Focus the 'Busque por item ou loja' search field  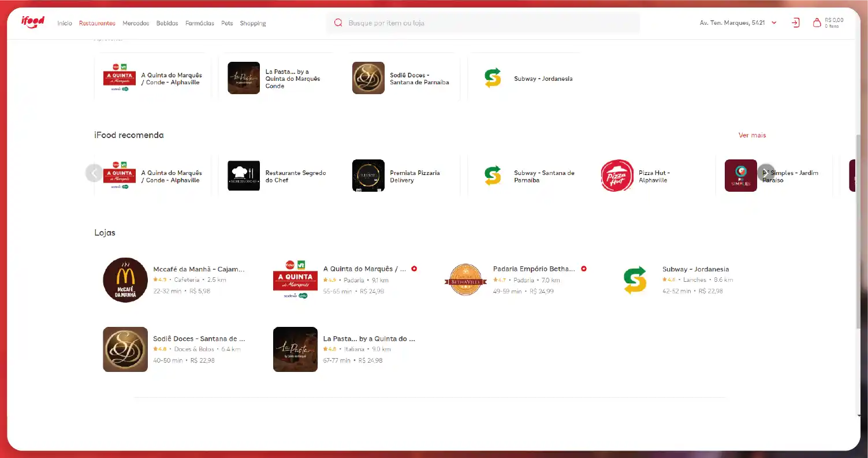[483, 23]
